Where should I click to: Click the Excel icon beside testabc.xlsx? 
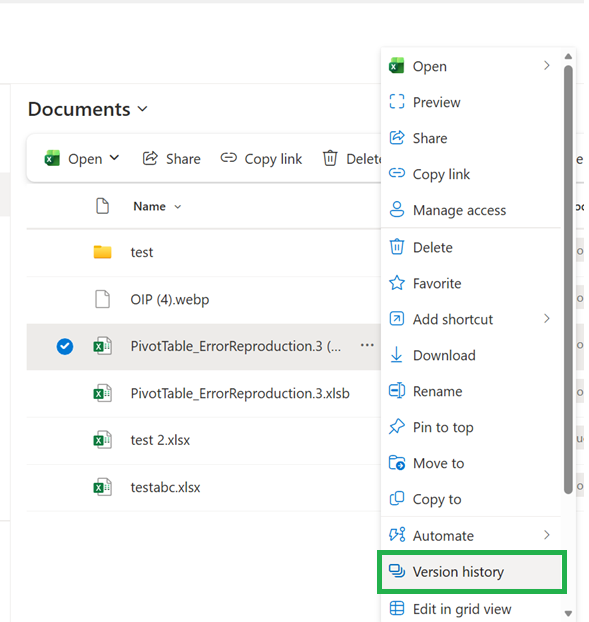click(x=102, y=487)
